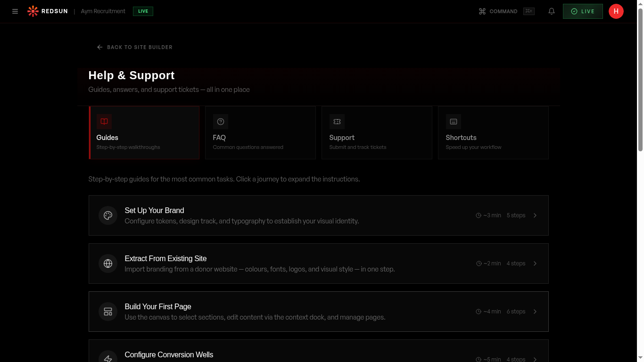This screenshot has width=644, height=362.
Task: Switch to the Support tab
Action: tap(376, 132)
